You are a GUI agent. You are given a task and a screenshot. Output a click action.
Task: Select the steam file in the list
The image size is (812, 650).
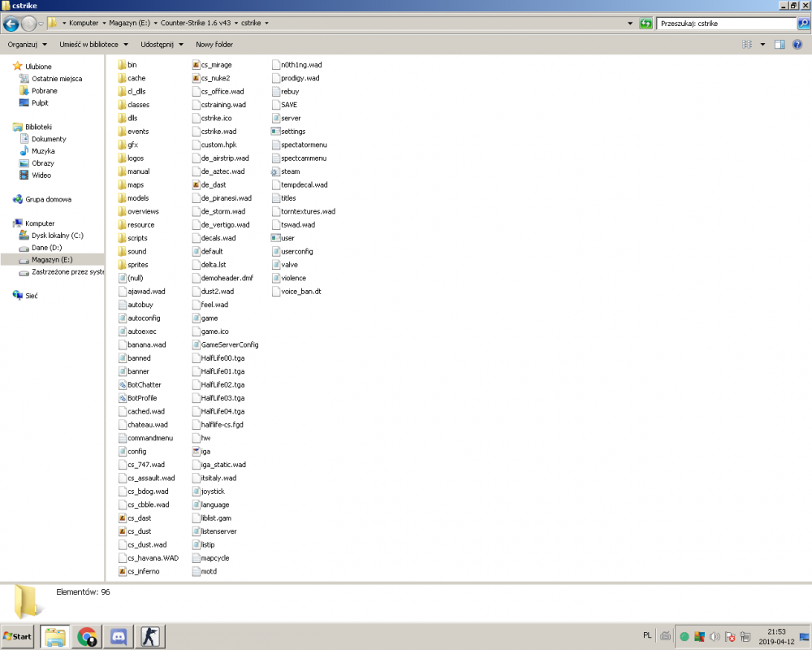click(290, 171)
